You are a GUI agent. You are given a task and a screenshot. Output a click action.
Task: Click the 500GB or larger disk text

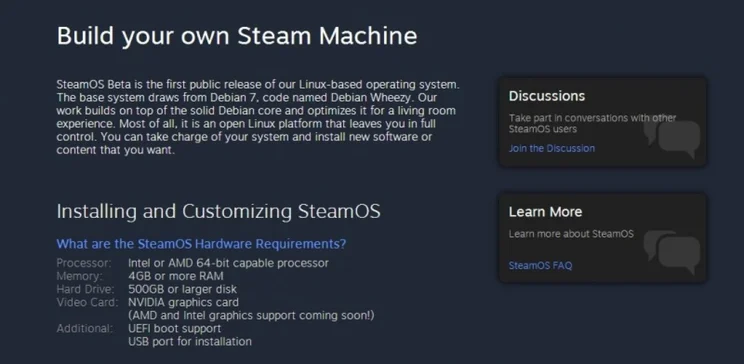click(182, 289)
